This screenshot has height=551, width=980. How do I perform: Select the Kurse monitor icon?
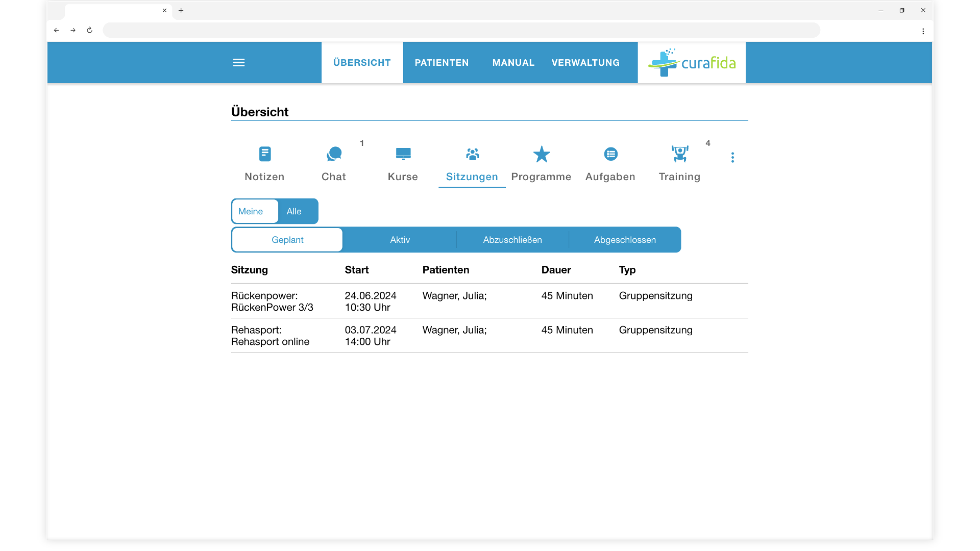tap(403, 154)
